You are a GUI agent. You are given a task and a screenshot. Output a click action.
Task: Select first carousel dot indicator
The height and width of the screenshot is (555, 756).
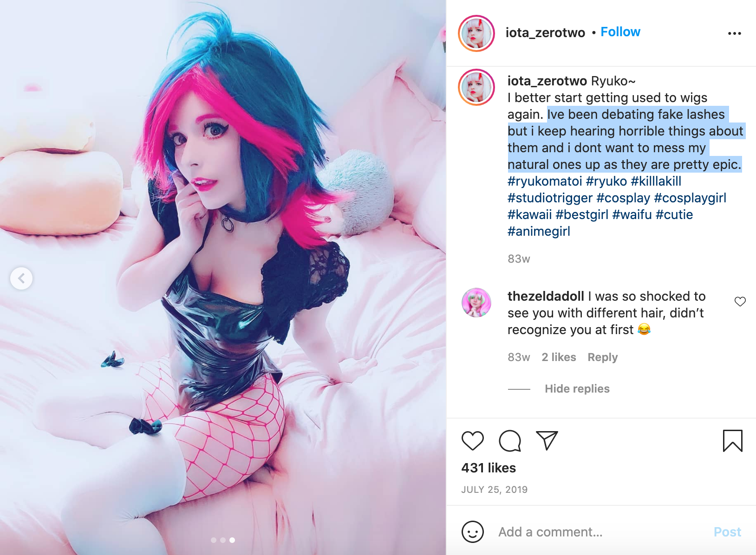pyautogui.click(x=214, y=540)
